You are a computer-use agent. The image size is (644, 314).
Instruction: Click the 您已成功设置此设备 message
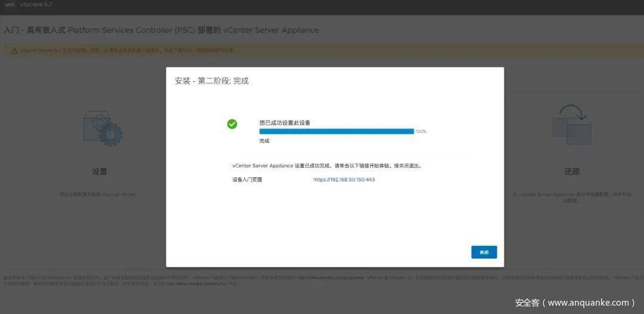click(285, 122)
